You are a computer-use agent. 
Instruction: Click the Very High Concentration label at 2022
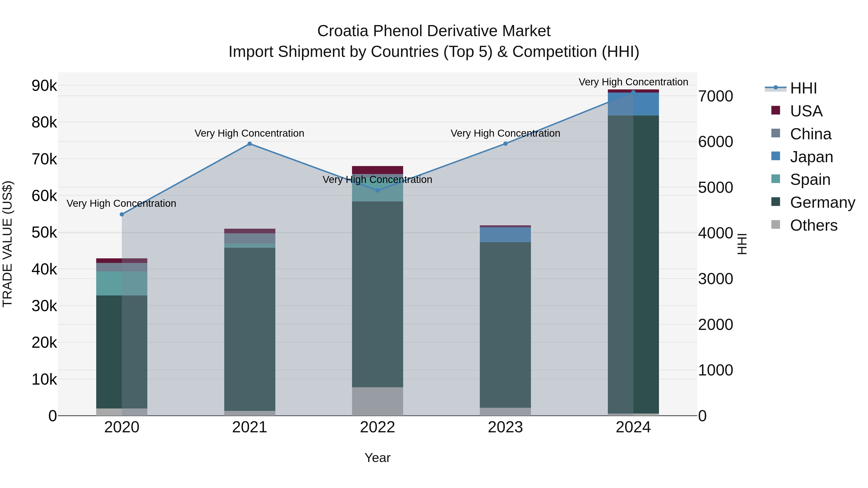click(x=377, y=180)
